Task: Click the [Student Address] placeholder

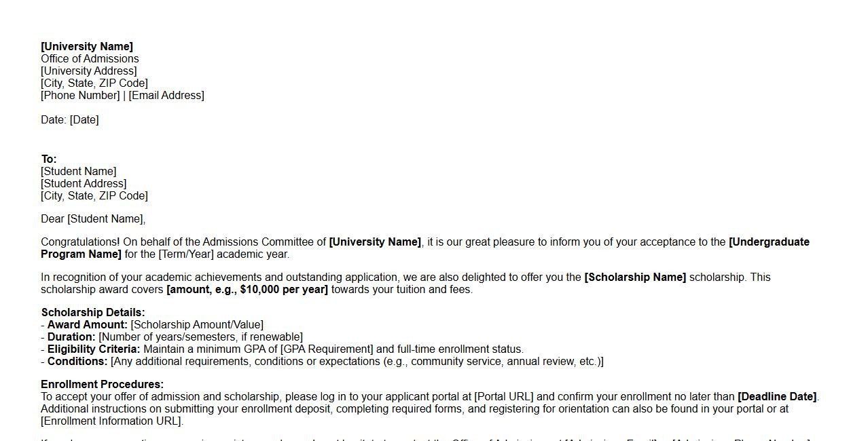Action: [x=84, y=183]
